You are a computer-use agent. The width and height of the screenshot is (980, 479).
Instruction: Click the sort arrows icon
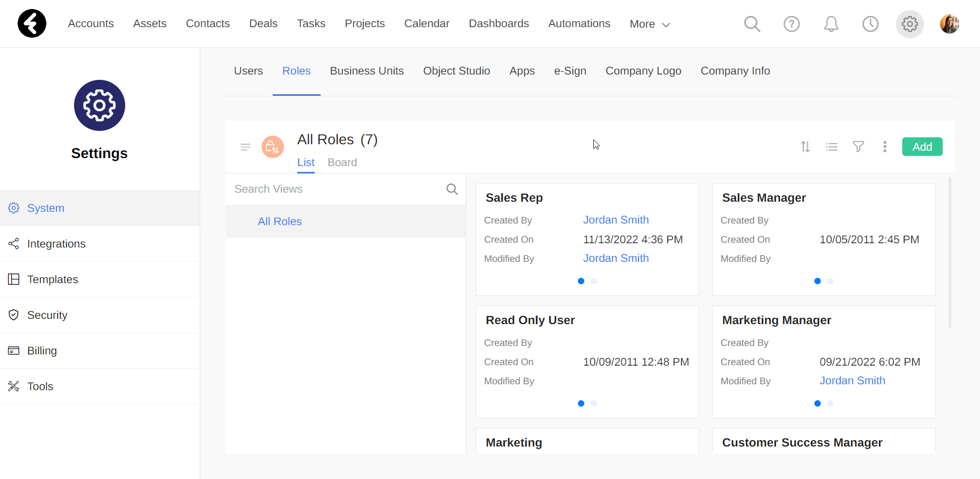point(805,147)
